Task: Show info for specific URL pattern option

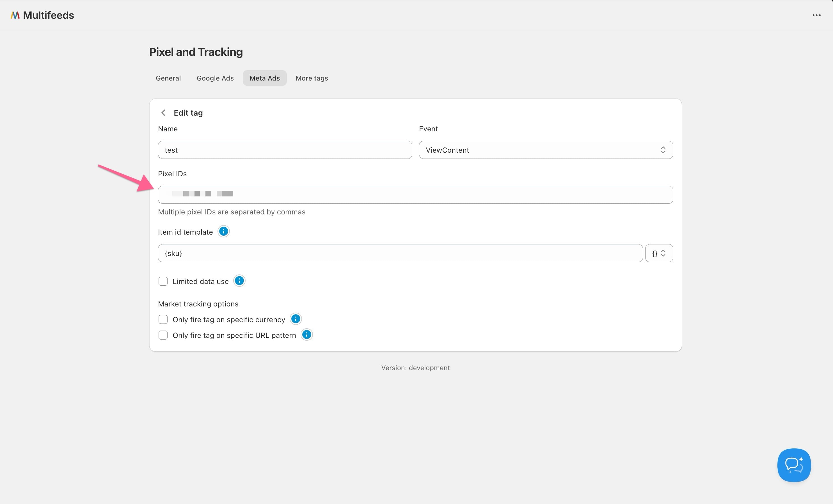Action: pos(307,335)
